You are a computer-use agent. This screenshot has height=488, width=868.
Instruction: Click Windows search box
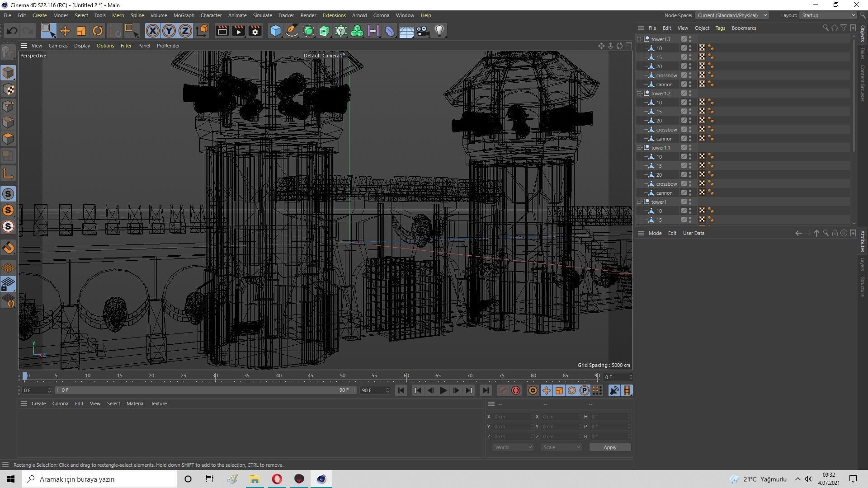coord(99,479)
